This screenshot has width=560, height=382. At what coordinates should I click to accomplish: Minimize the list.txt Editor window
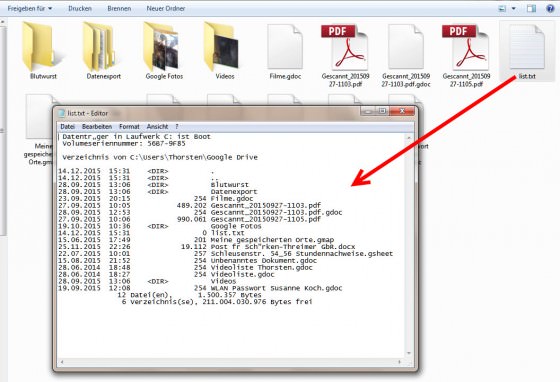368,111
